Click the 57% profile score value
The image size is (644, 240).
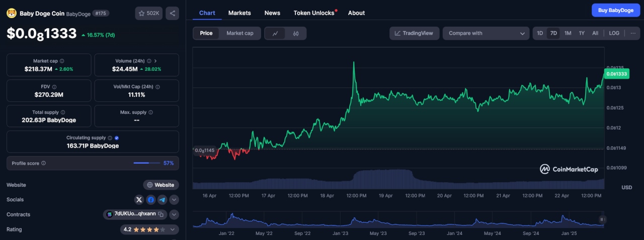point(169,163)
